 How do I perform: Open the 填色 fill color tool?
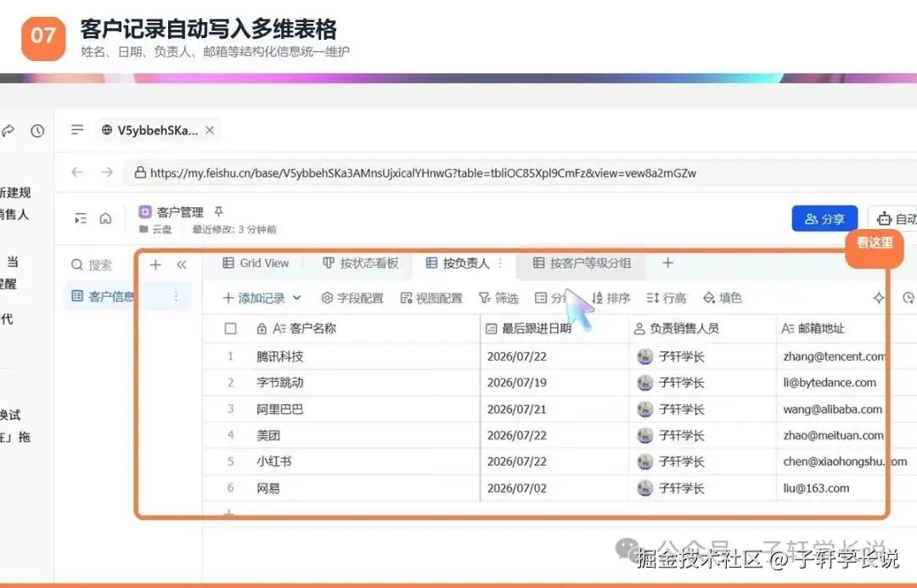[723, 298]
